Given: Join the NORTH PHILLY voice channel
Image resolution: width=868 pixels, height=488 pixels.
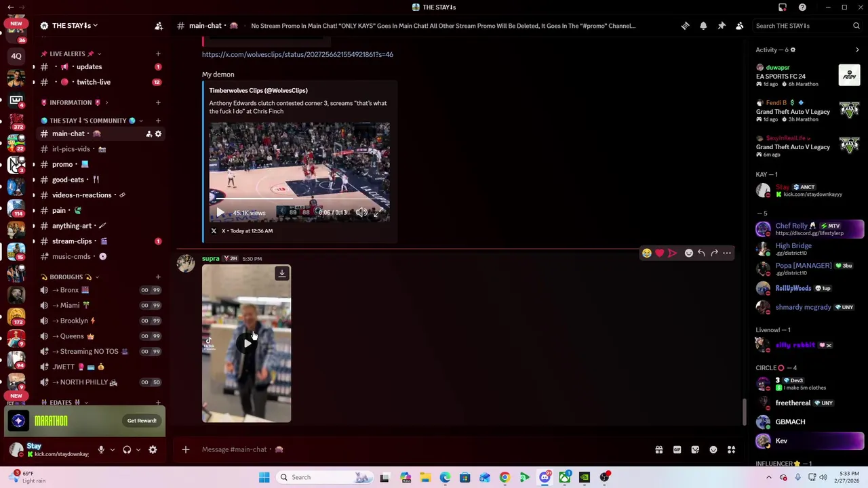Looking at the screenshot, I should click(100, 382).
